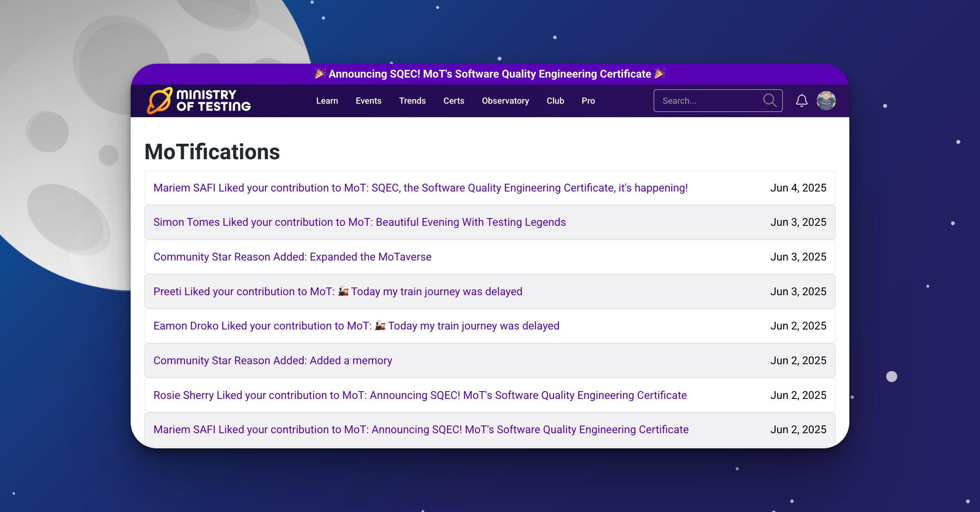Open Simon Tomes Beautiful Evening notification
980x512 pixels.
click(360, 222)
